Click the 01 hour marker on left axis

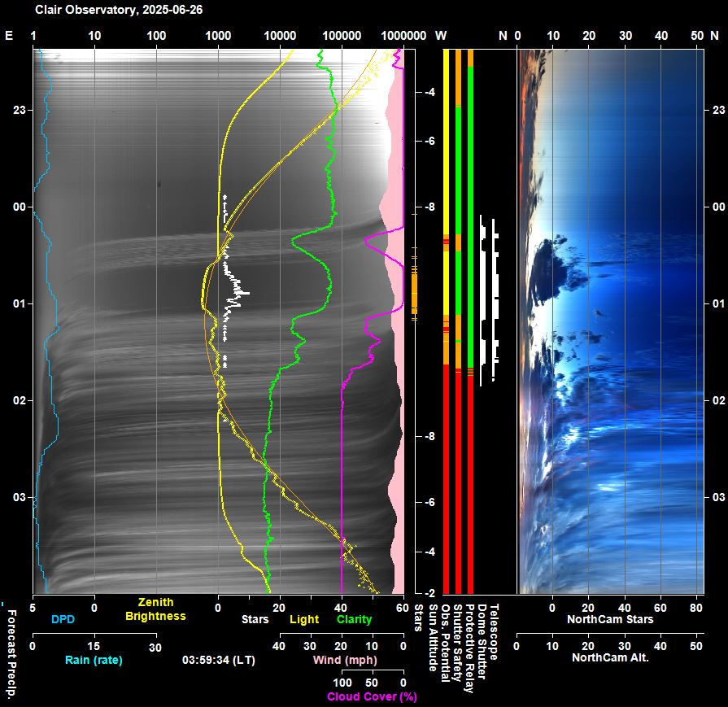tap(20, 303)
